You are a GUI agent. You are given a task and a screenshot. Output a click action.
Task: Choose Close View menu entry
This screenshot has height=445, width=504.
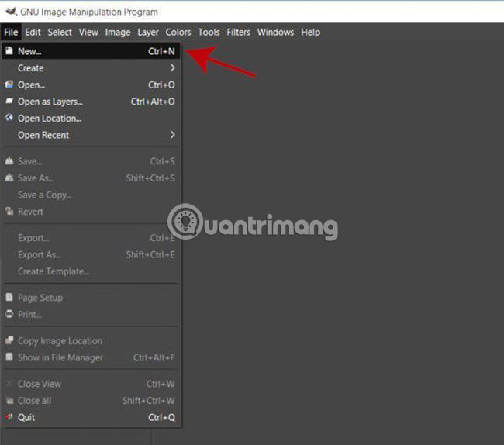(91, 384)
